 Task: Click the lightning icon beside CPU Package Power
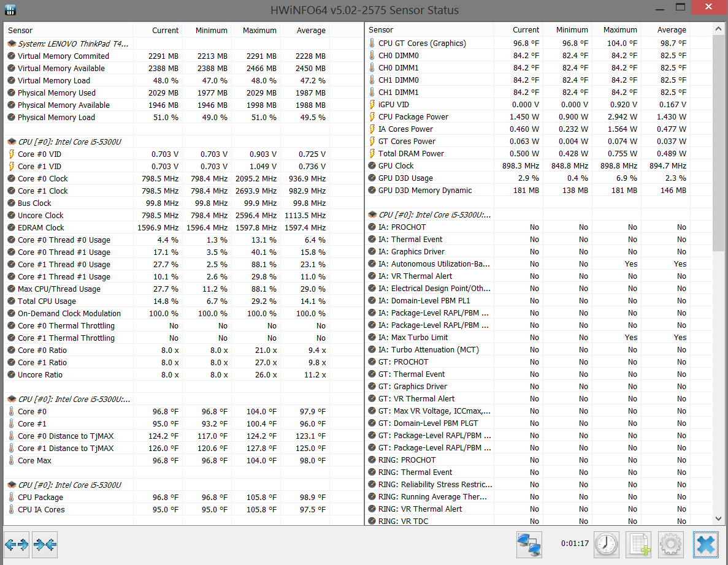click(372, 116)
